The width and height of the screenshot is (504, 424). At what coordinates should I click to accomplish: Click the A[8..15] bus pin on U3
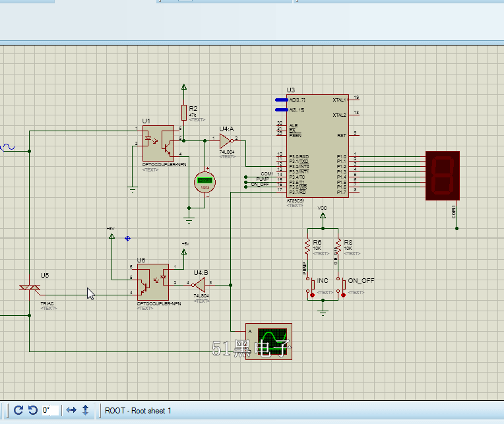[x=282, y=110]
